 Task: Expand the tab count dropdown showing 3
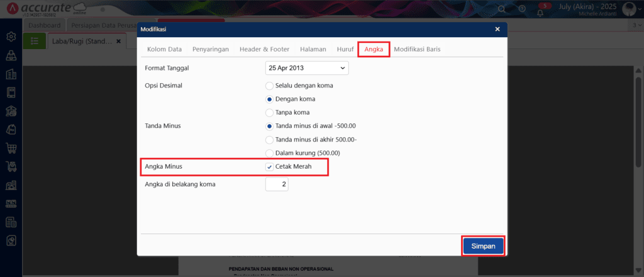coord(636,25)
